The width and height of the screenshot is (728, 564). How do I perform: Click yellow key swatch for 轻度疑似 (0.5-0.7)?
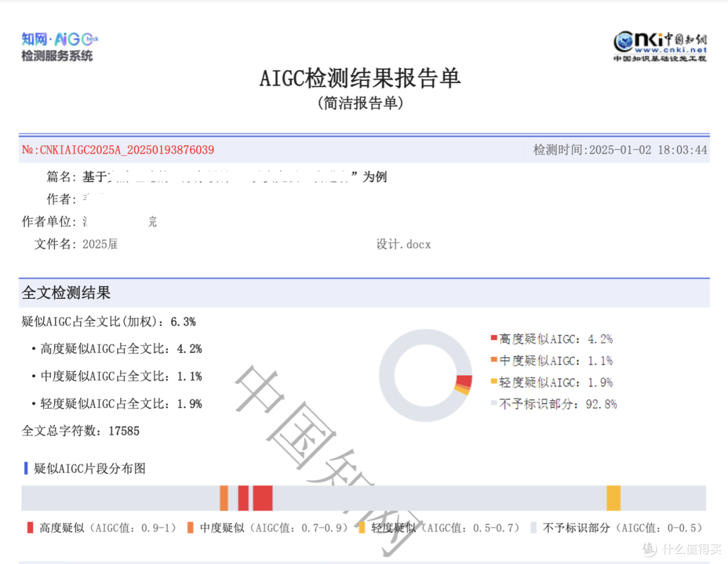click(362, 528)
